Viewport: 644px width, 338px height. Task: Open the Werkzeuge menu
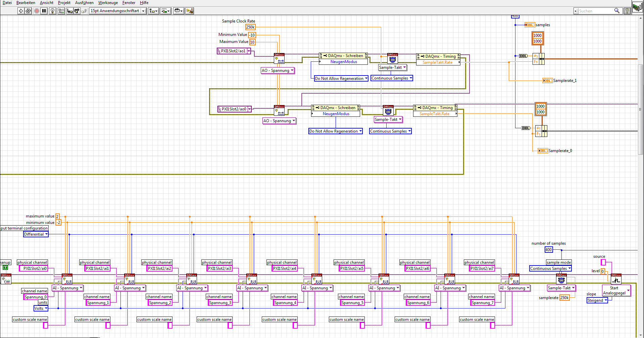tap(108, 3)
